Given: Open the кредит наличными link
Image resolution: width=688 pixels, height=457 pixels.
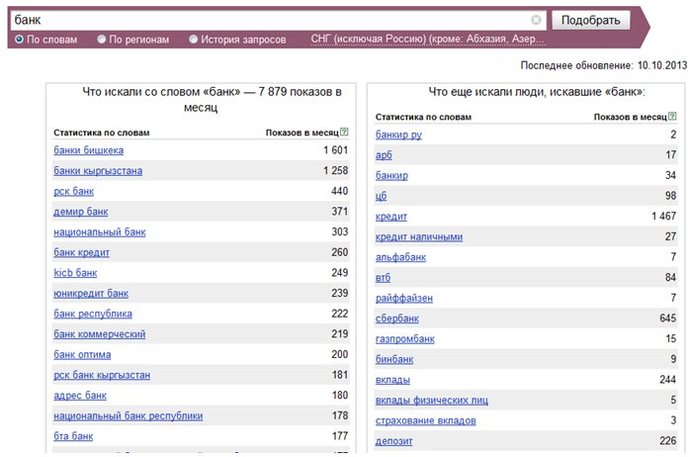Looking at the screenshot, I should click(419, 237).
